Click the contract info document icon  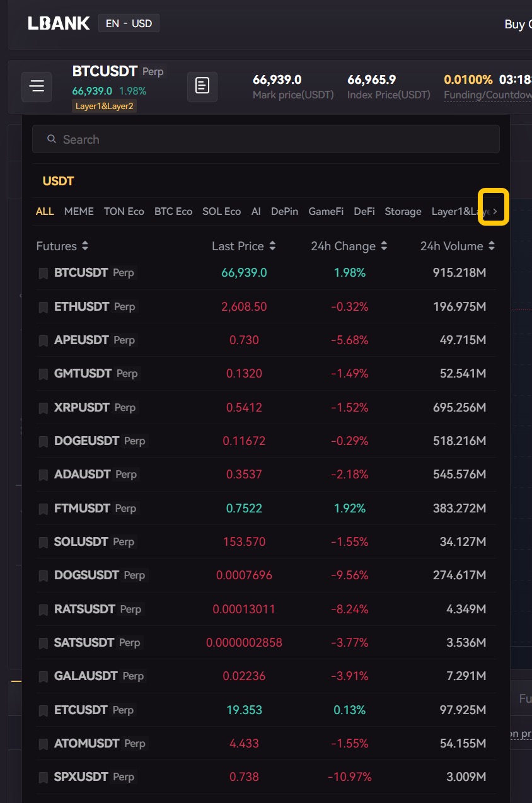[x=202, y=86]
